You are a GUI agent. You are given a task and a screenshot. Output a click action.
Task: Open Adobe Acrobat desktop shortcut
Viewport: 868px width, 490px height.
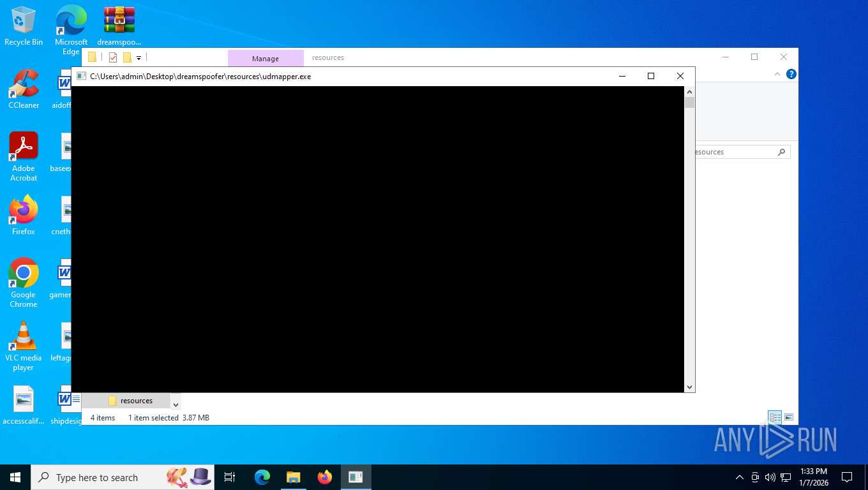pyautogui.click(x=24, y=156)
